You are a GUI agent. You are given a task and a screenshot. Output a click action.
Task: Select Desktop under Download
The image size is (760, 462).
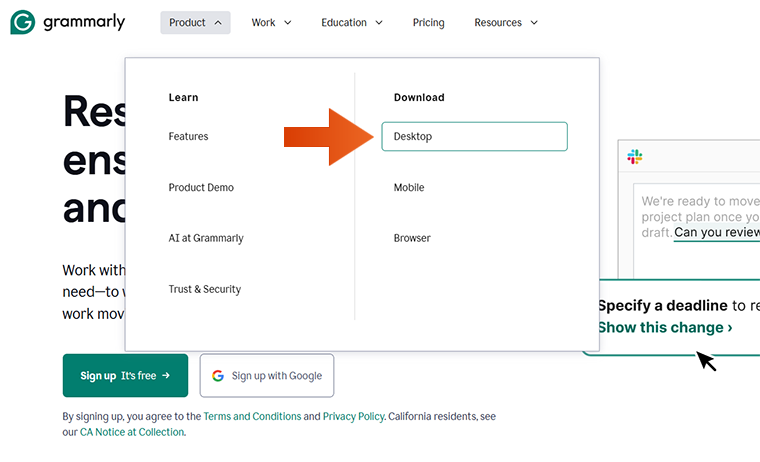pos(475,137)
